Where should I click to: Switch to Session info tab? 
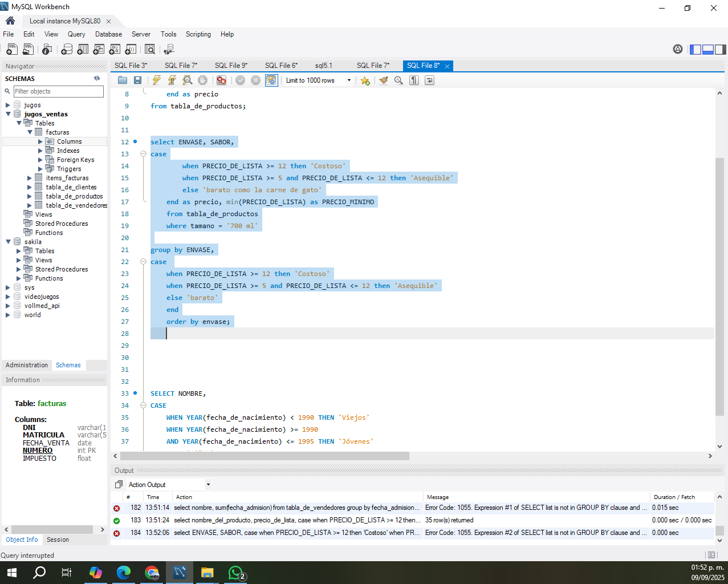coord(58,540)
